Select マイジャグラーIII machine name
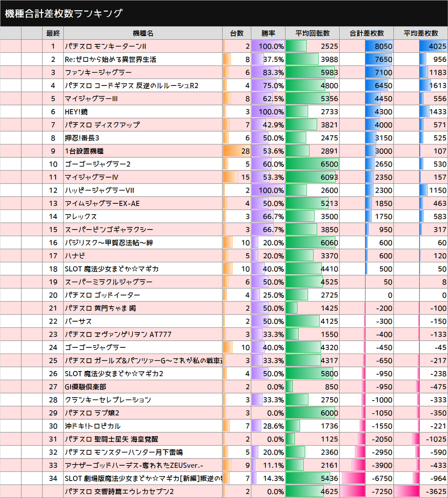The width and height of the screenshot is (448, 498). [91, 99]
